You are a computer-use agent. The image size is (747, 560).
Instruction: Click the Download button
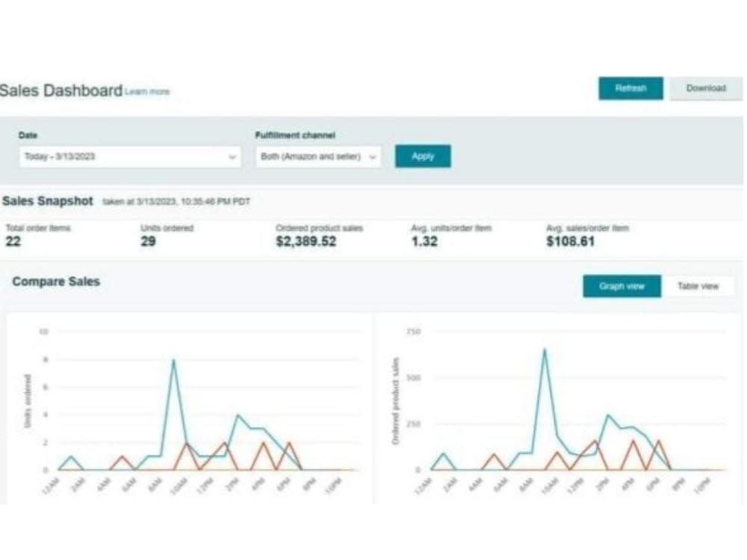pos(706,88)
